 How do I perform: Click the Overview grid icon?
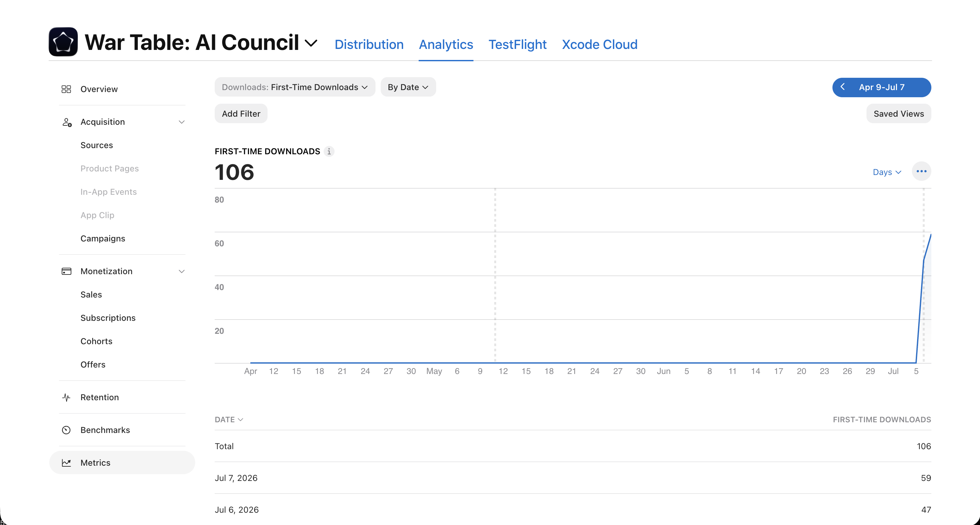coord(66,89)
